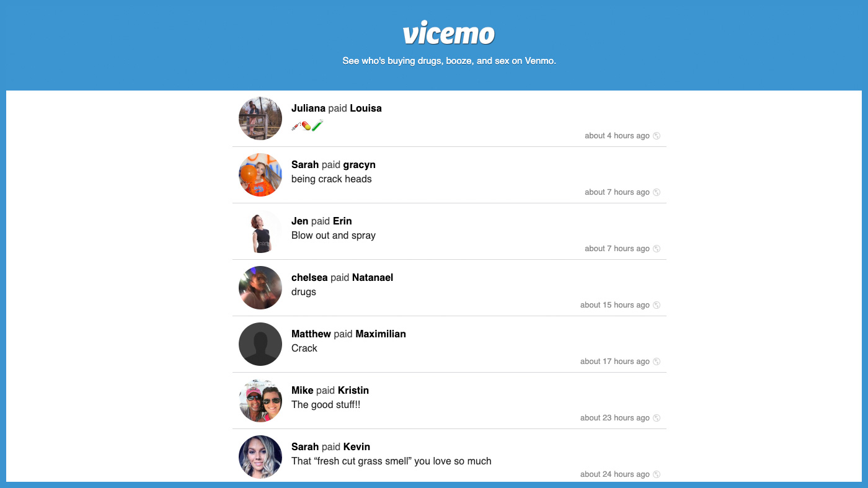Click the globe icon on Sarah paid gracyn row
The width and height of the screenshot is (868, 488).
coord(657,192)
